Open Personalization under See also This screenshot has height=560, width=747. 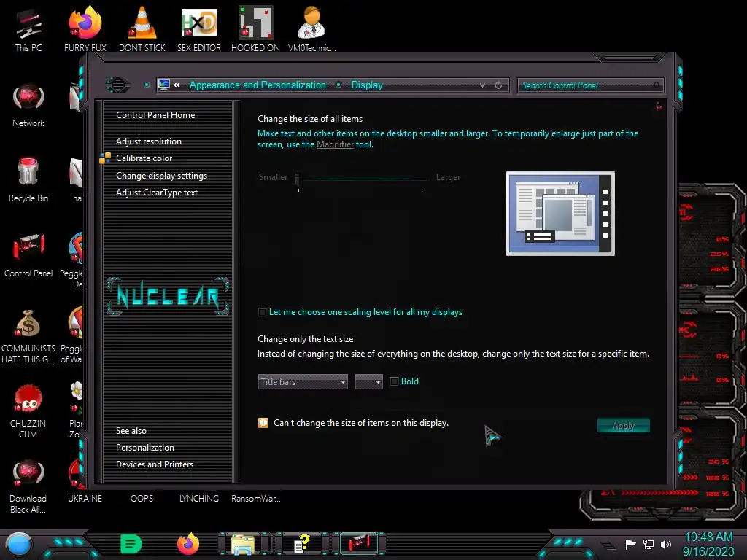[x=145, y=447]
